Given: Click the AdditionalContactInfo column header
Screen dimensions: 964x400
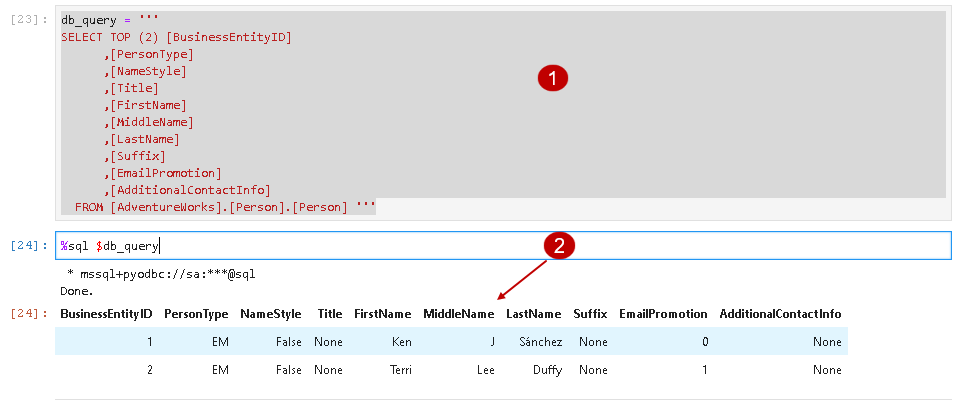Looking at the screenshot, I should pos(780,314).
